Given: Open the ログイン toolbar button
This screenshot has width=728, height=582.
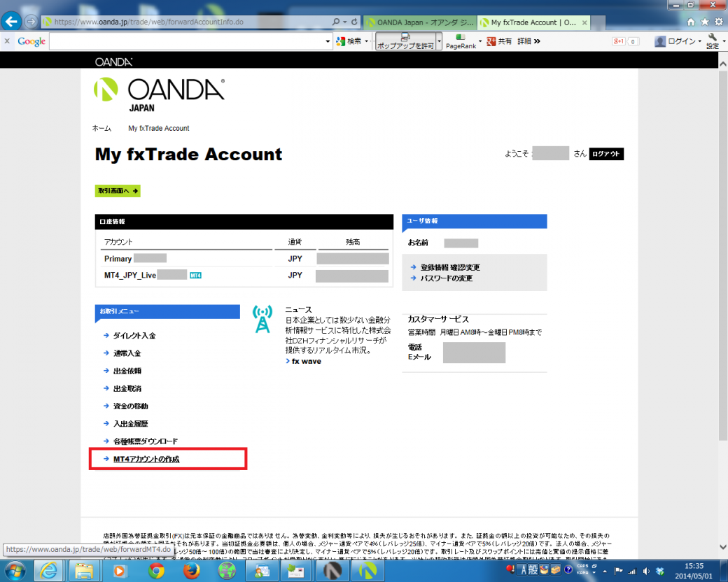Looking at the screenshot, I should (678, 41).
